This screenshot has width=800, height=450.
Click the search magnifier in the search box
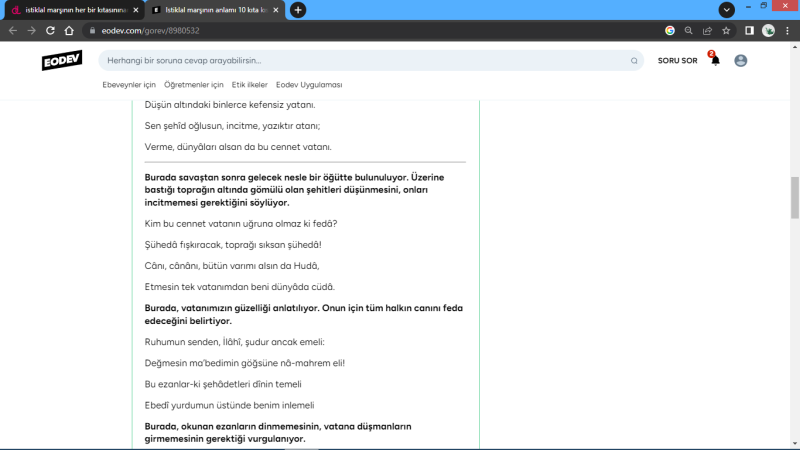(x=634, y=61)
